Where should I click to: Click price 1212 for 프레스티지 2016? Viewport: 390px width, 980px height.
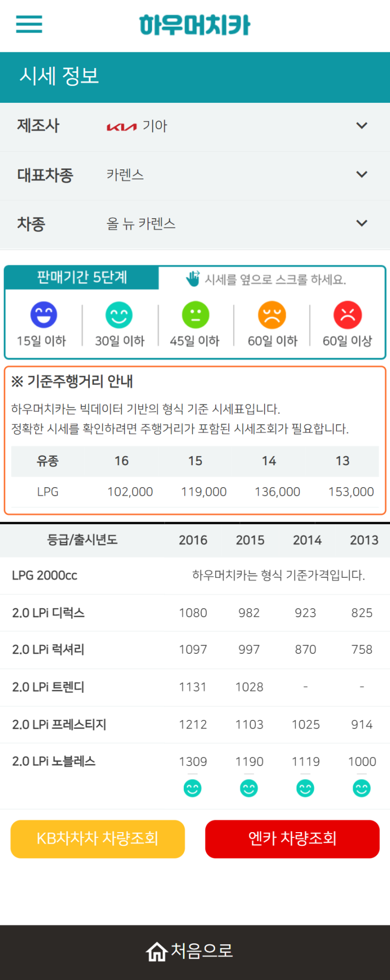click(193, 725)
